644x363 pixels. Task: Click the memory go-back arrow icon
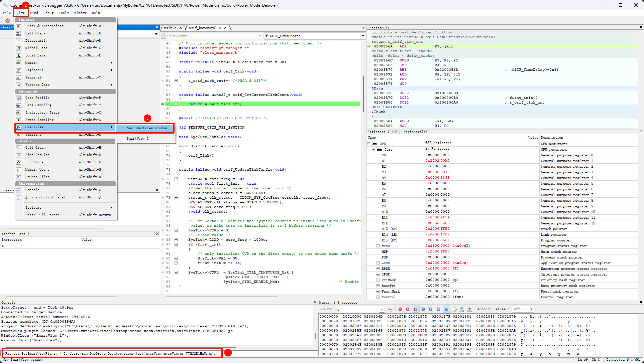click(x=391, y=309)
